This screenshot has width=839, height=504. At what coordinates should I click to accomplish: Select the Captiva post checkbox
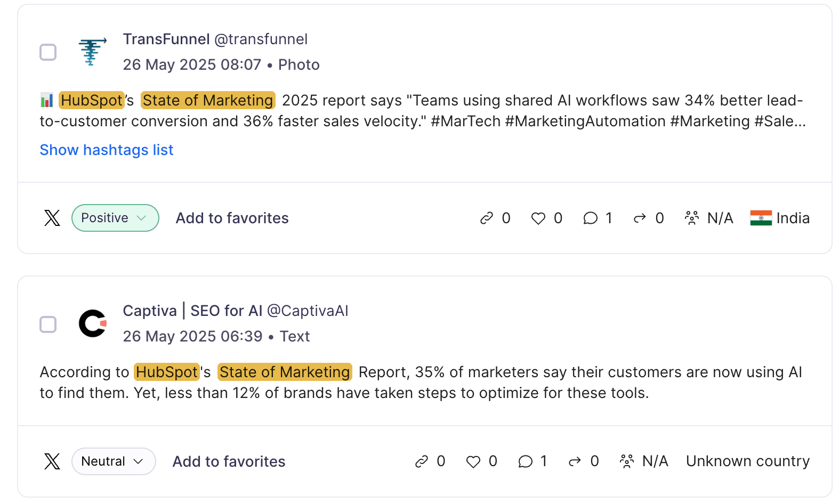click(x=48, y=324)
